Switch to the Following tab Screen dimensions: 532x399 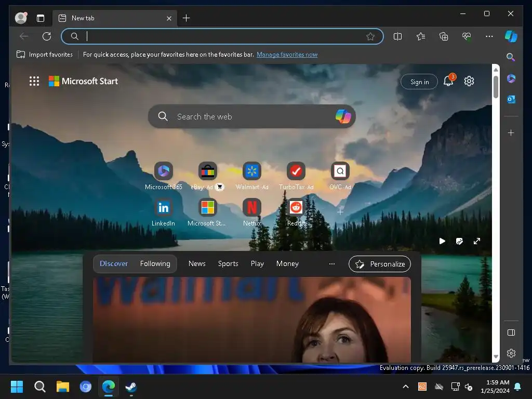tap(155, 263)
